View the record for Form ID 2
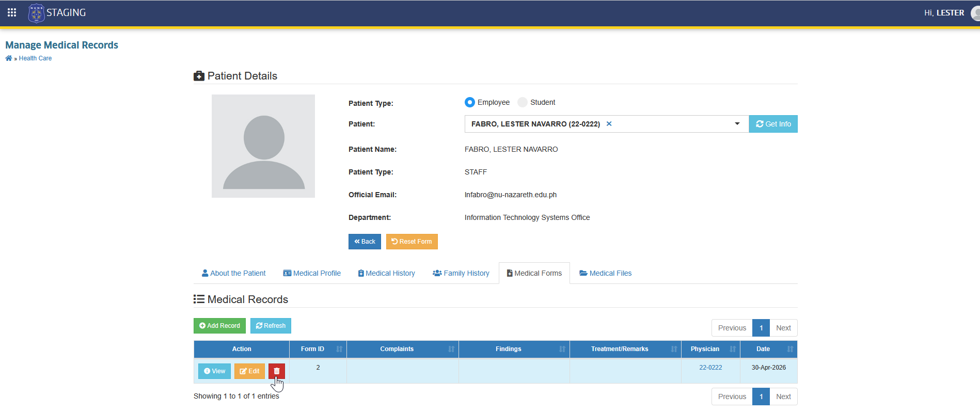Image resolution: width=980 pixels, height=412 pixels. pyautogui.click(x=214, y=371)
